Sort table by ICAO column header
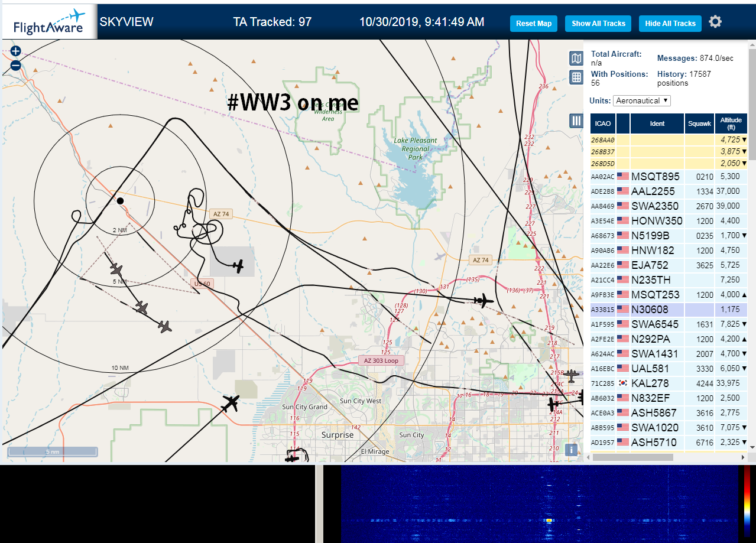 [603, 123]
